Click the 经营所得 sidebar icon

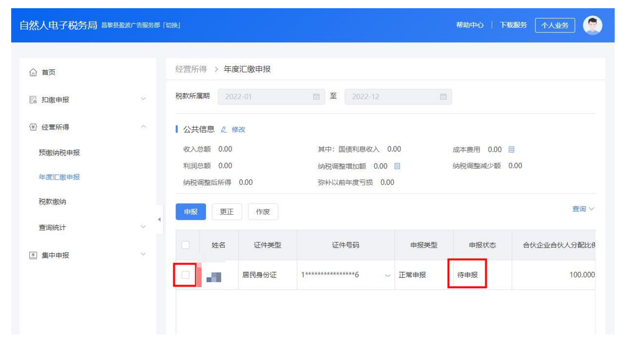point(33,127)
